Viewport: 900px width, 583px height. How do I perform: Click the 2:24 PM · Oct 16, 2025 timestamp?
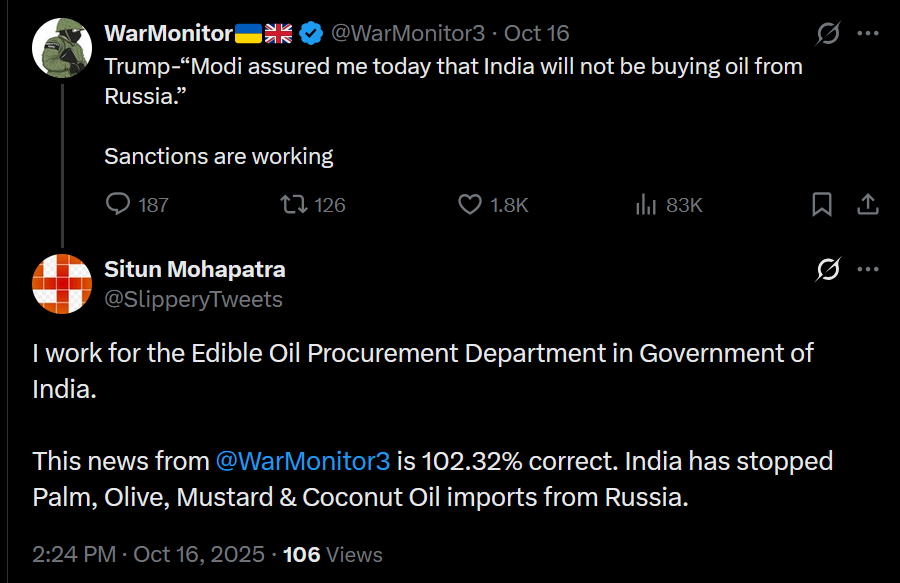tap(148, 554)
